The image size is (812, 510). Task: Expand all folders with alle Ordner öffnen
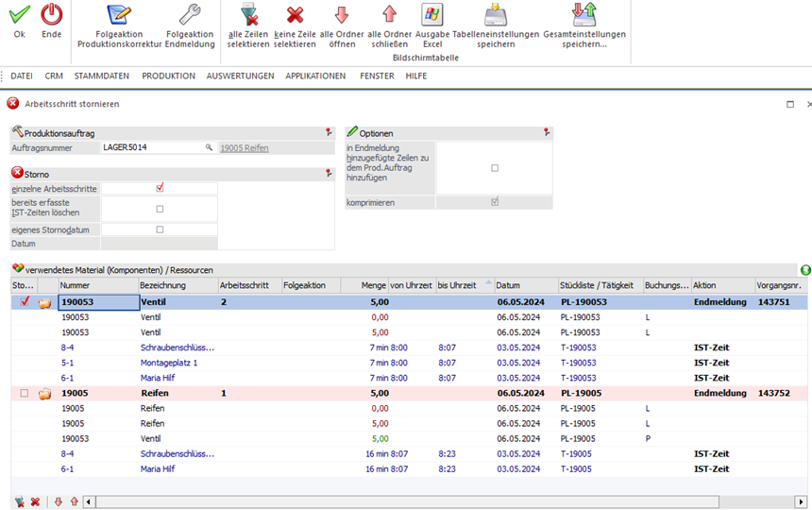tap(342, 15)
